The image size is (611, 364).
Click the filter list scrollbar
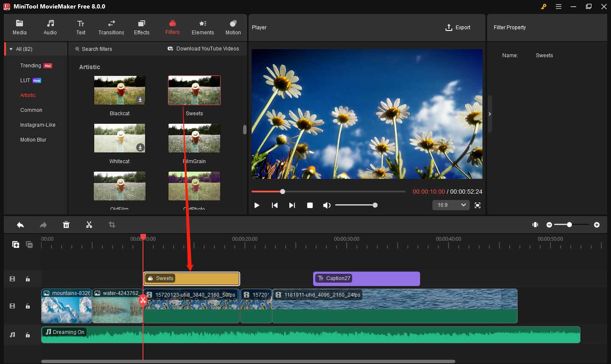click(x=244, y=129)
